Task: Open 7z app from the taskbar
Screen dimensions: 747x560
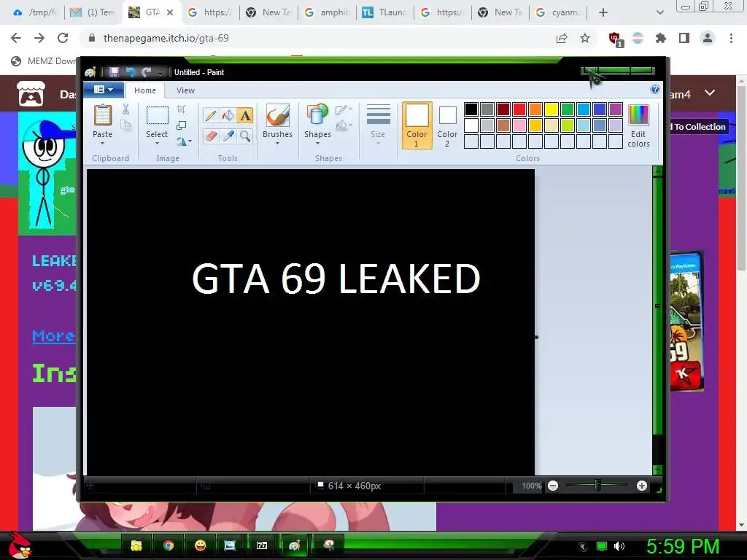Action: [262, 545]
